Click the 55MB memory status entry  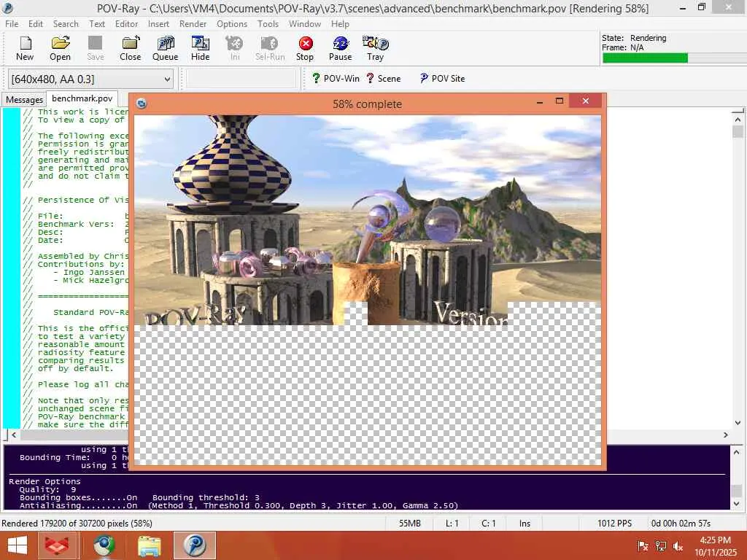[410, 524]
